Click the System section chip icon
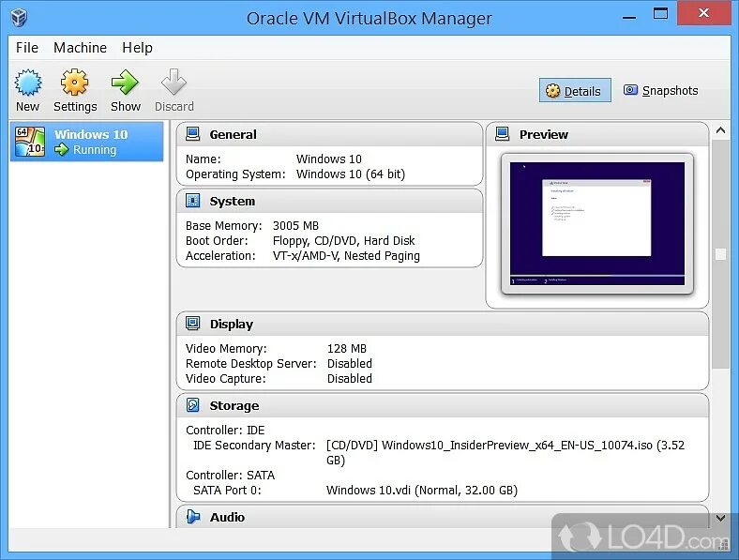Viewport: 739px width, 560px height. (193, 201)
